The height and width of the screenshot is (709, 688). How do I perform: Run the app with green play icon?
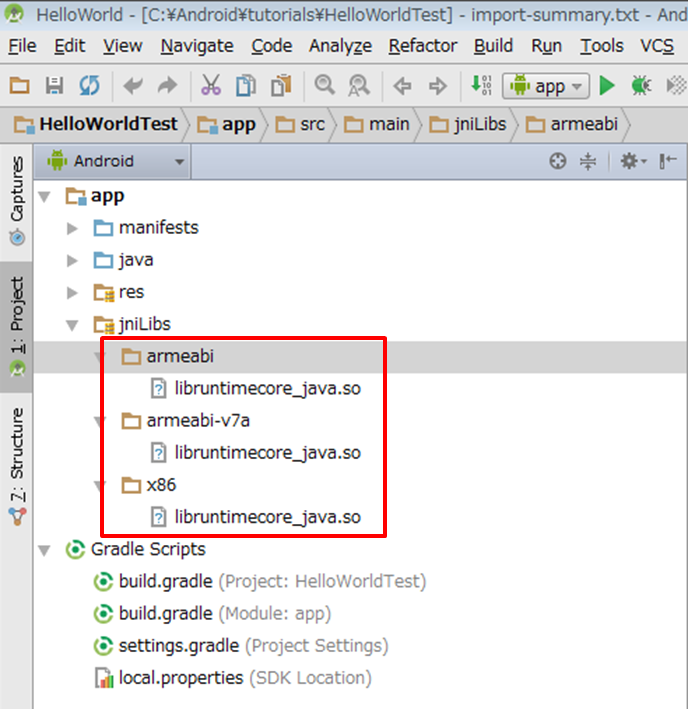[607, 85]
